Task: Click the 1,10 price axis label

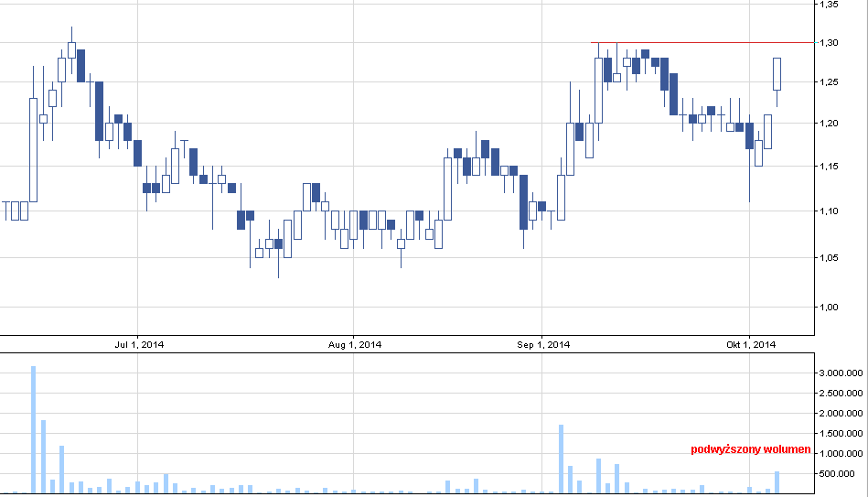Action: tap(828, 211)
